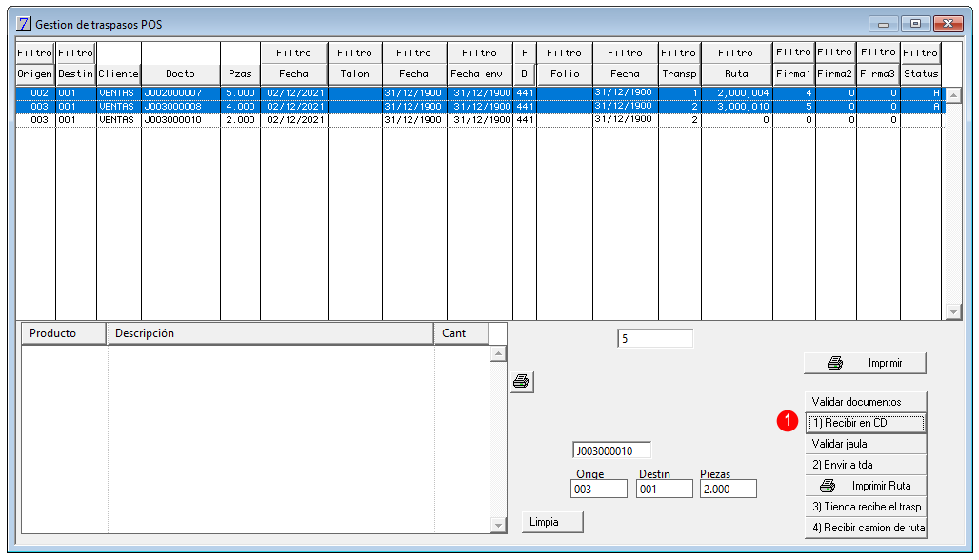This screenshot has width=979, height=560.
Task: Click 4) Recibir camion de ruta button
Action: (x=866, y=528)
